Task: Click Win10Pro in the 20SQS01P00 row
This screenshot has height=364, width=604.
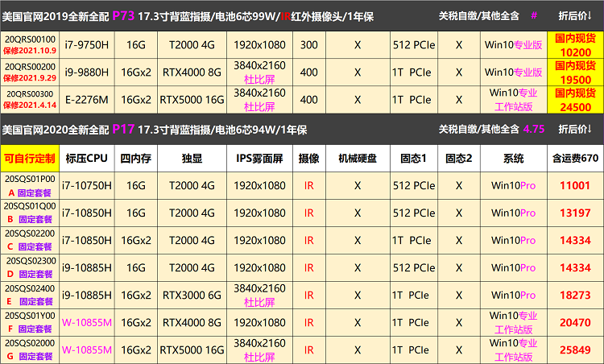Action: [514, 186]
